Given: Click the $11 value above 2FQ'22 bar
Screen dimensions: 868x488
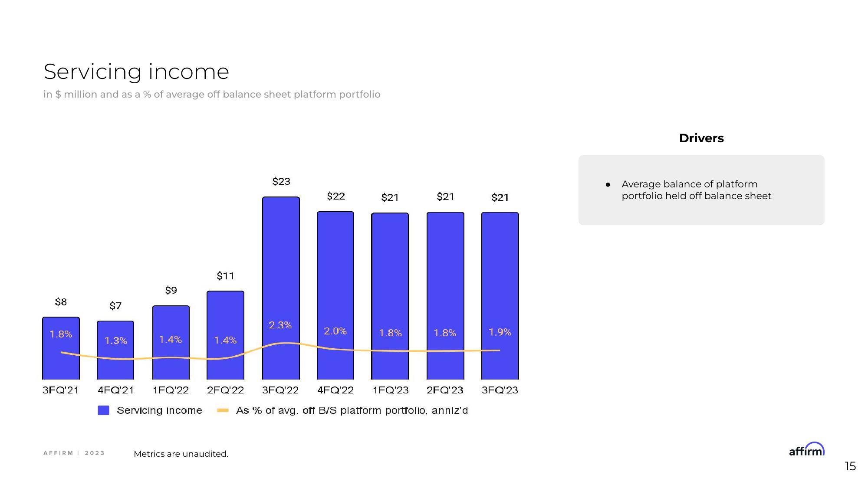Looking at the screenshot, I should tap(225, 276).
